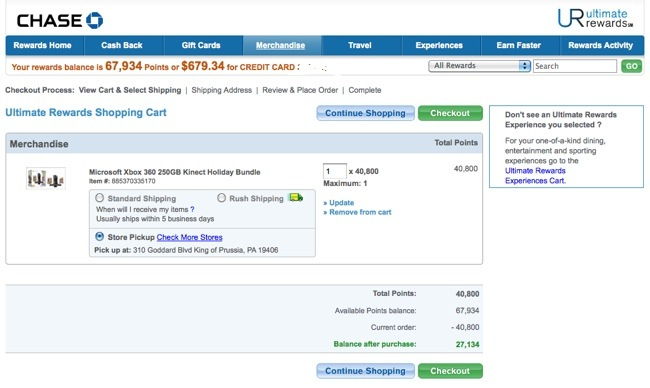650x388 pixels.
Task: Click top Continue Shopping button
Action: [x=365, y=113]
